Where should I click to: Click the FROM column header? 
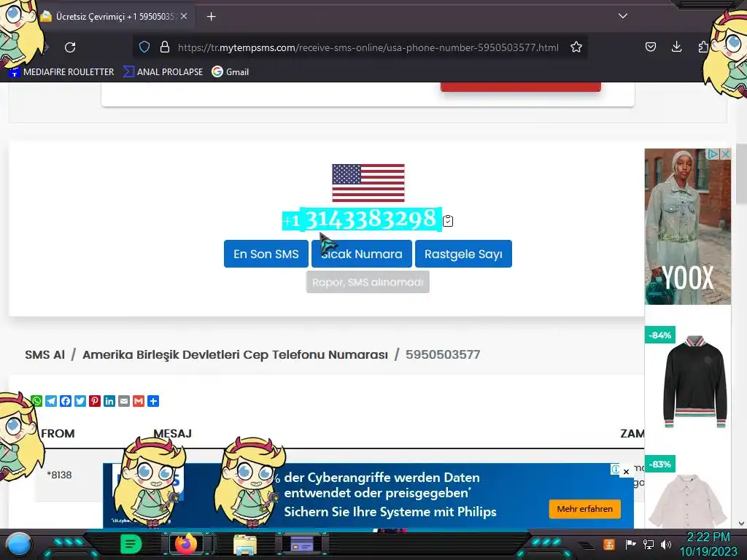tap(58, 434)
